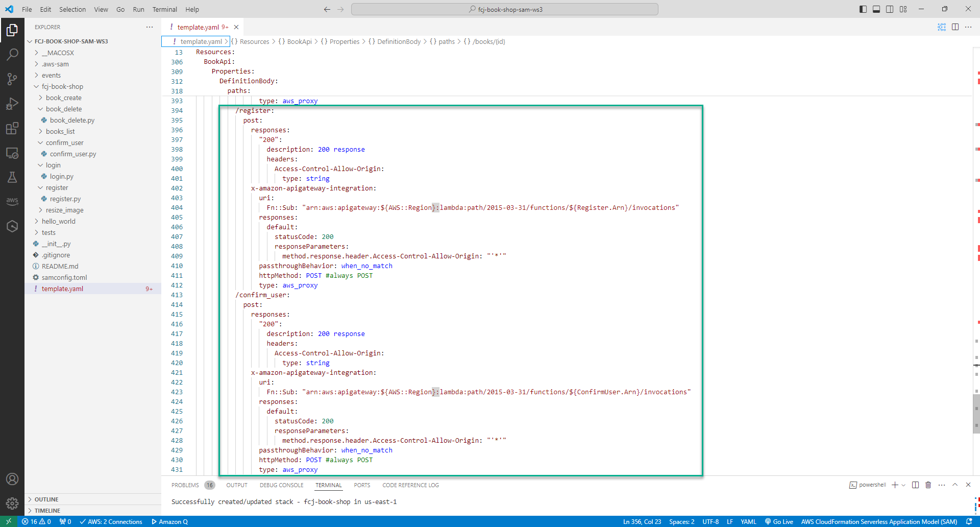Click errors and warnings count in status bar
This screenshot has width=980, height=527.
[36, 521]
